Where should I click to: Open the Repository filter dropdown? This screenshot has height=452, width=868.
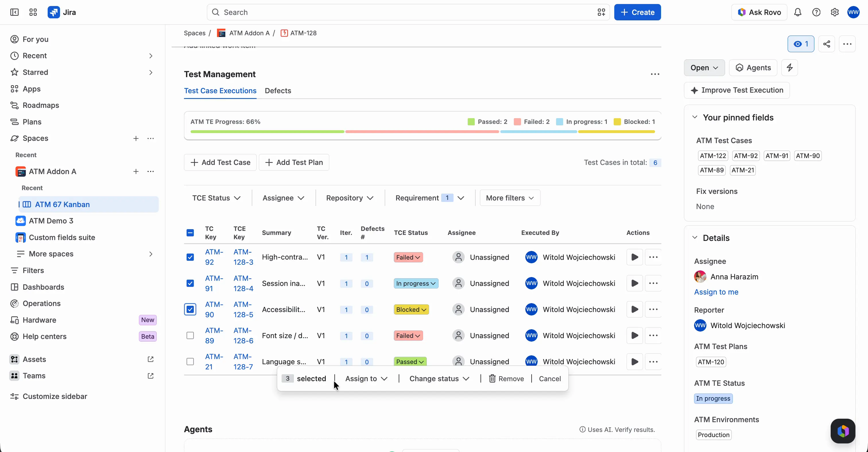(350, 198)
